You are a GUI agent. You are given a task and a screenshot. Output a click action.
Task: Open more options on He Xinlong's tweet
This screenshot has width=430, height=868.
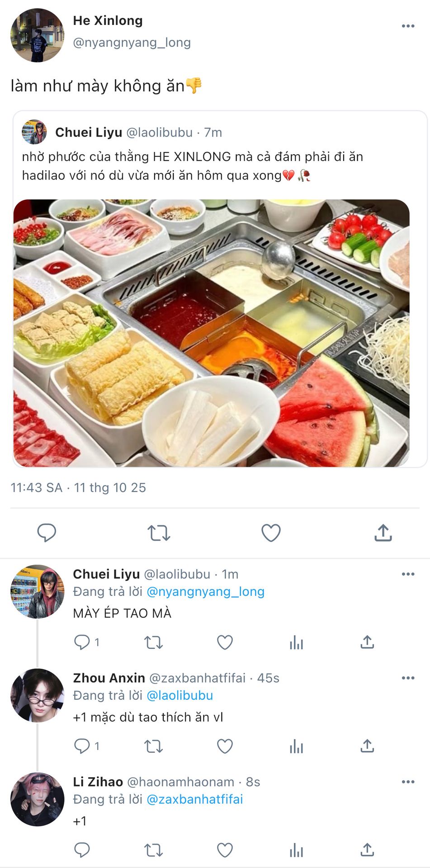pyautogui.click(x=408, y=26)
